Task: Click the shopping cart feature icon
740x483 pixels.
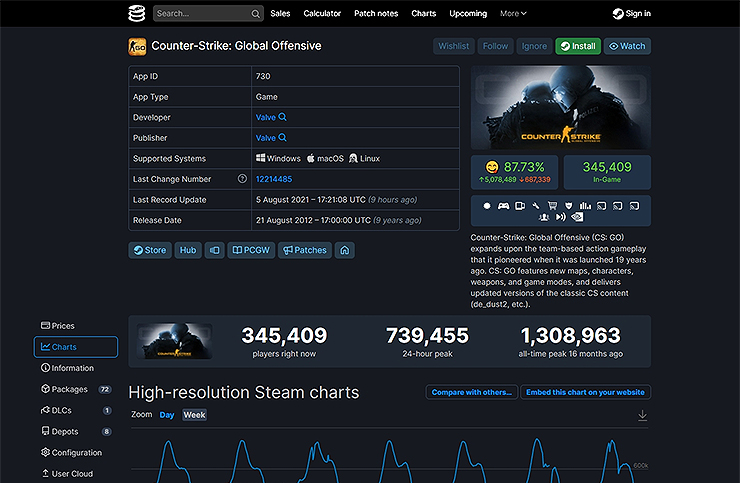Action: pos(552,206)
